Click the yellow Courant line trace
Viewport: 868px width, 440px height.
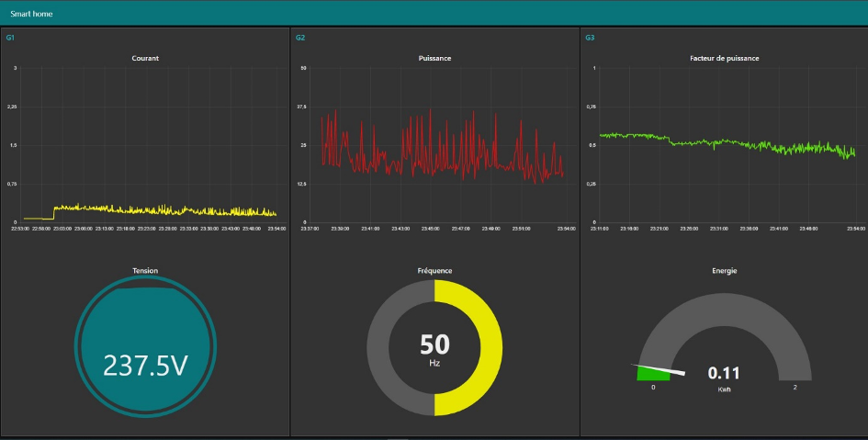[x=138, y=209]
